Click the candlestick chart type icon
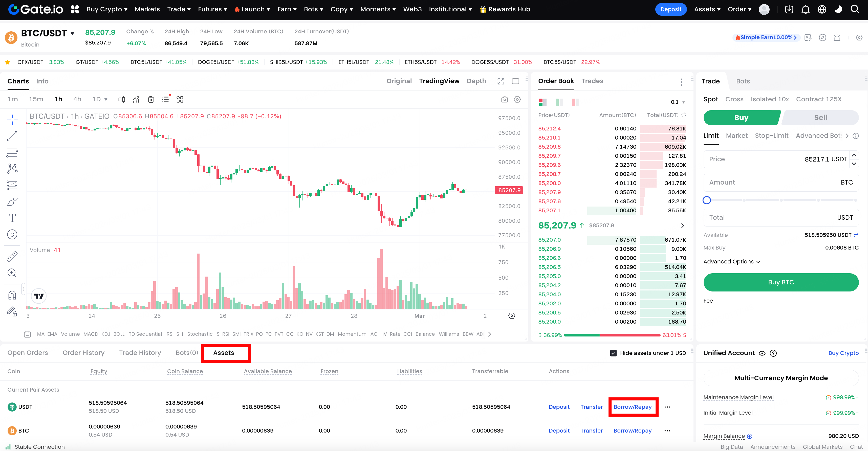 [122, 99]
